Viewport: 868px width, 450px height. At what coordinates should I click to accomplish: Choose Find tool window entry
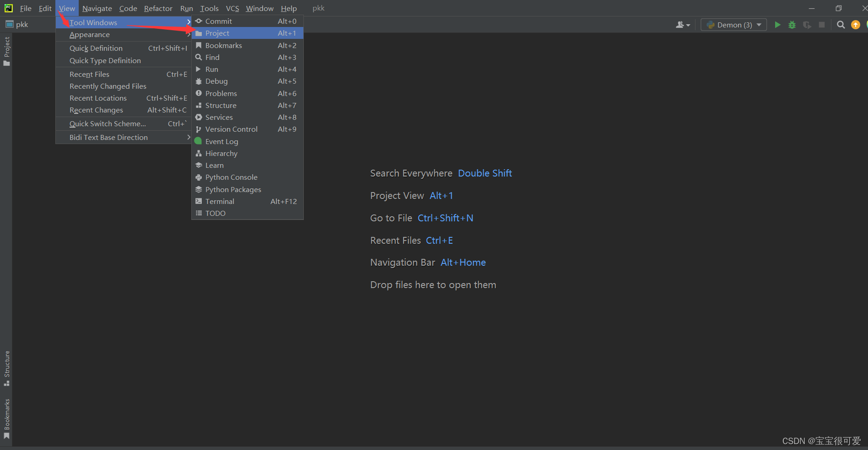(x=247, y=57)
